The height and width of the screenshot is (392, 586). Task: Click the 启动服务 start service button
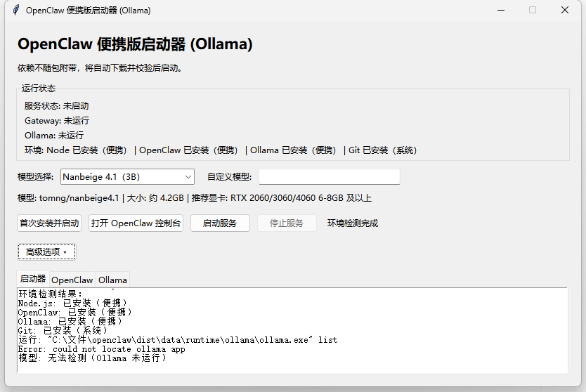pos(220,223)
